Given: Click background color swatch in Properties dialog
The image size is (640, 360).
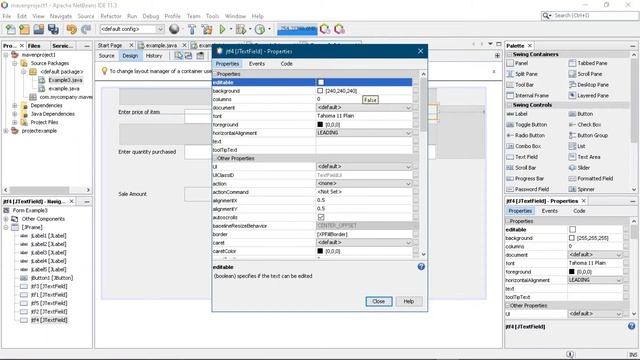Looking at the screenshot, I should click(x=320, y=91).
